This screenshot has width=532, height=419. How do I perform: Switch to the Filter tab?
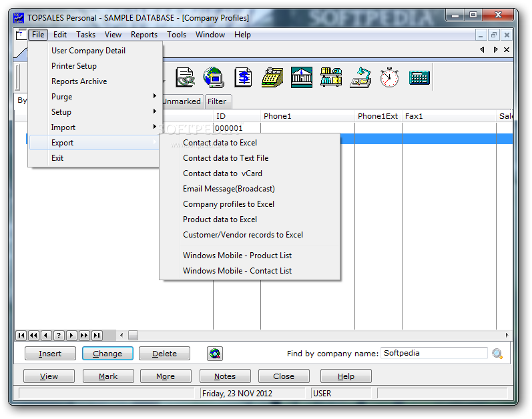[218, 101]
